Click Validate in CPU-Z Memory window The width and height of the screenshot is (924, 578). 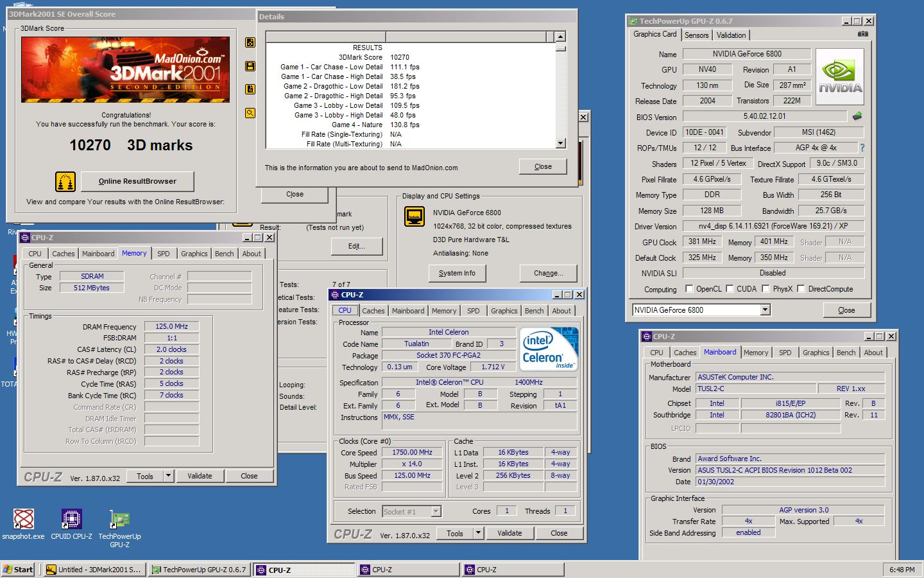(x=200, y=476)
